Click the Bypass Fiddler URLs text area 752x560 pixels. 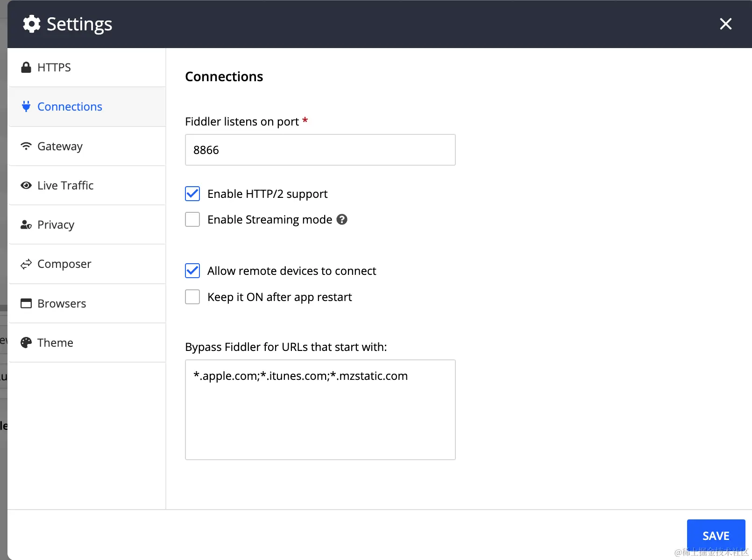(x=320, y=409)
